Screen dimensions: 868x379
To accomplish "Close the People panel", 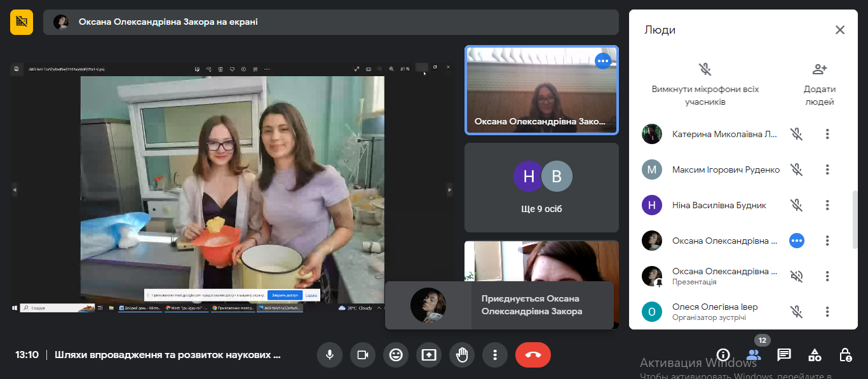I will pos(840,30).
